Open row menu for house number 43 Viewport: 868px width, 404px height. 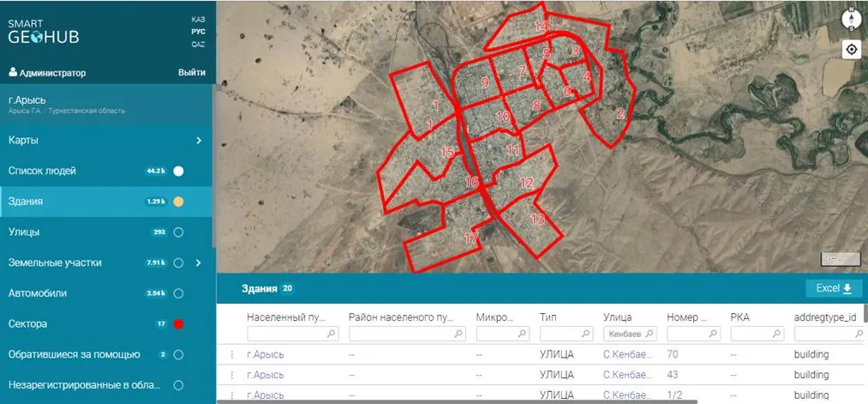pos(230,375)
